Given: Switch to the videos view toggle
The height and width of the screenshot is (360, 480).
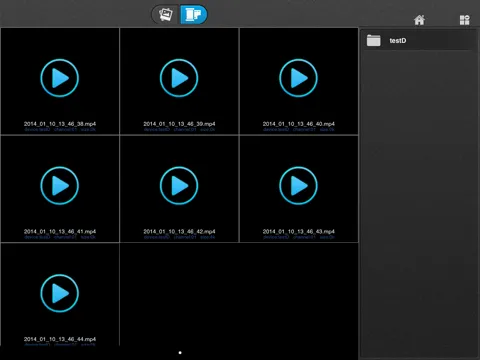Looking at the screenshot, I should point(194,14).
